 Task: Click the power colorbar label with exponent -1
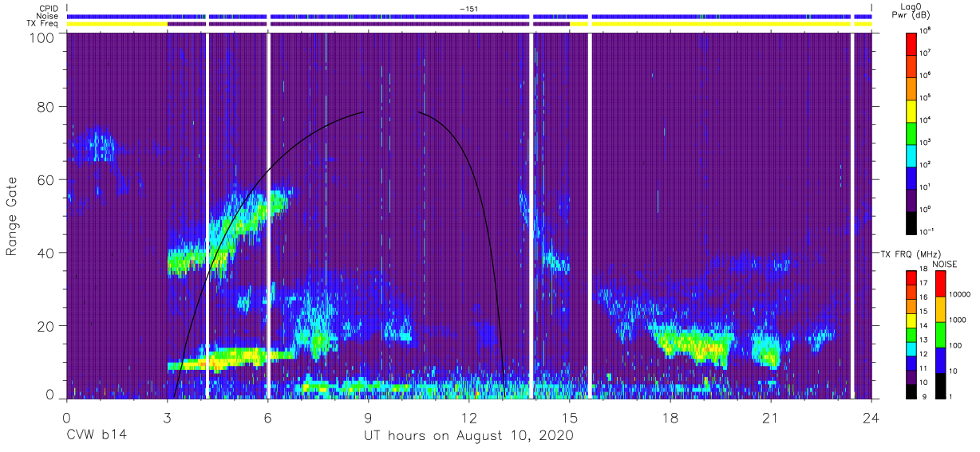click(927, 231)
